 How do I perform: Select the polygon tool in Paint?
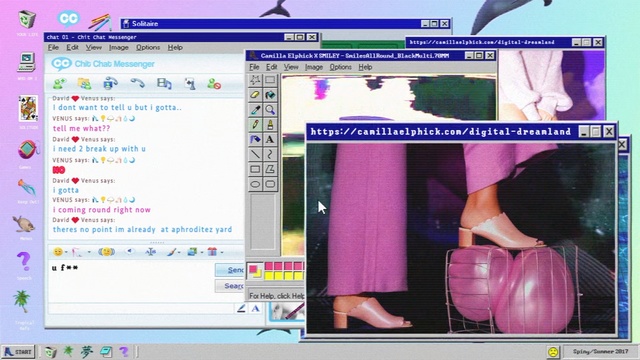[x=270, y=169]
